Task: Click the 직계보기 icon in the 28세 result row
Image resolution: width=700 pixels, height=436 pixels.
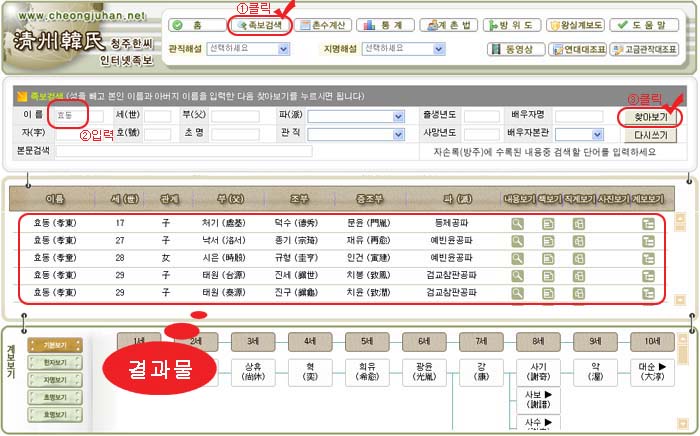Action: click(578, 258)
